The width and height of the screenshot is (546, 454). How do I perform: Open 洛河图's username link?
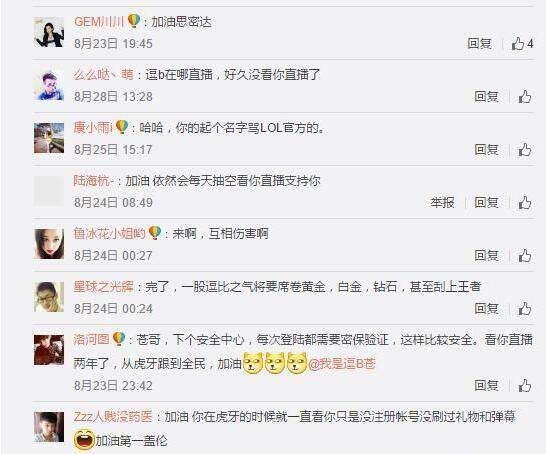click(x=91, y=339)
